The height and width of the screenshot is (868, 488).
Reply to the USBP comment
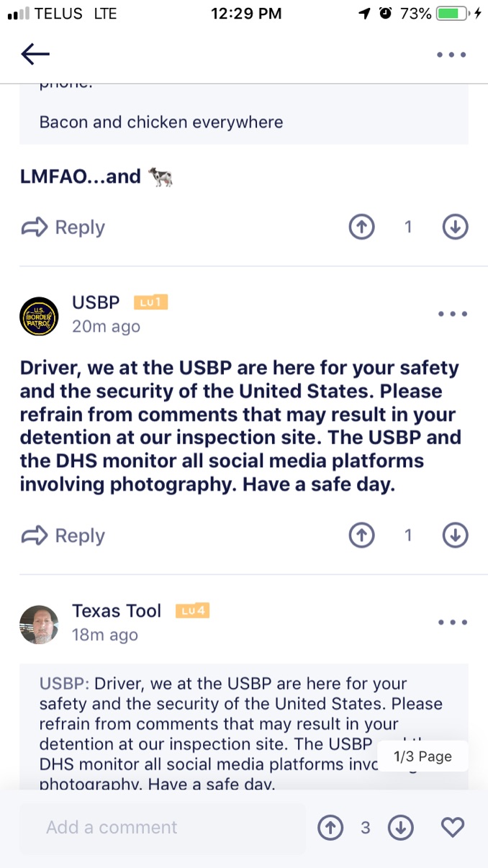pyautogui.click(x=63, y=535)
